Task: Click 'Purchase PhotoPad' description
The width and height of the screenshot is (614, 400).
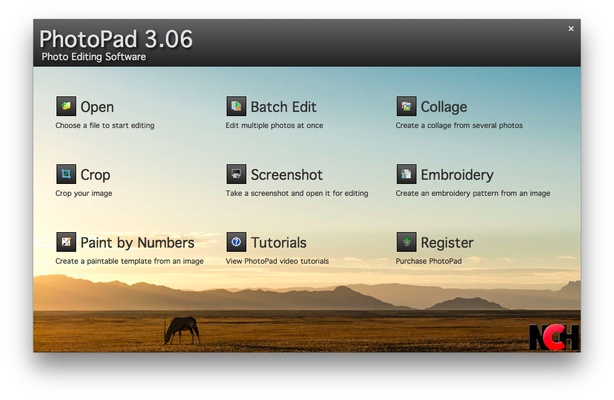Action: (x=428, y=261)
